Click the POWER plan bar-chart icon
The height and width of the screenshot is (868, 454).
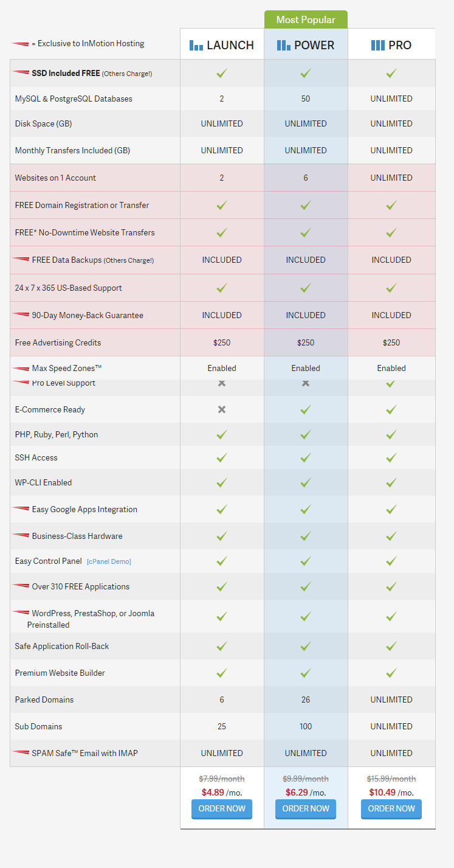coord(283,46)
